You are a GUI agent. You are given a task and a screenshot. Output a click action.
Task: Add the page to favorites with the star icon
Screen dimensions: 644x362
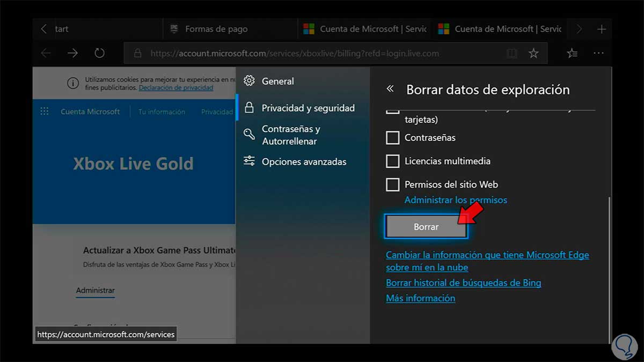pos(533,53)
